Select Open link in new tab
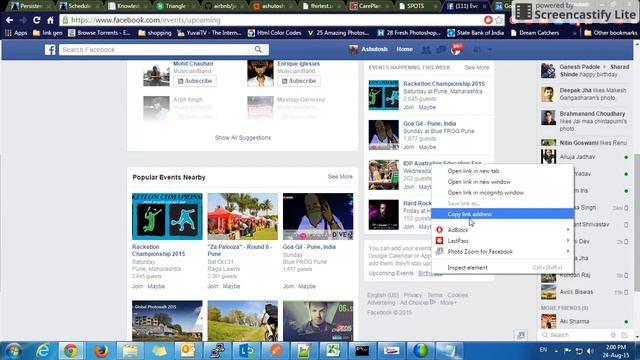This screenshot has width=640, height=360. click(x=502, y=171)
